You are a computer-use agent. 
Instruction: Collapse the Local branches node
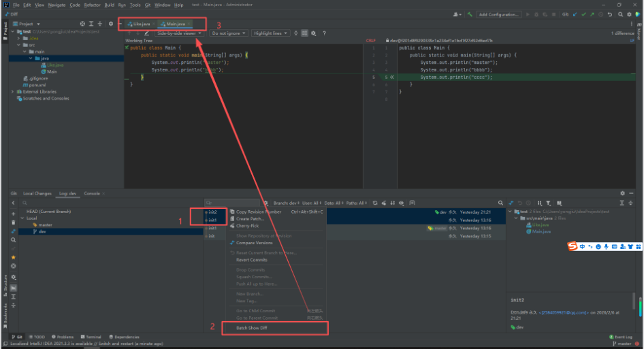pos(22,218)
